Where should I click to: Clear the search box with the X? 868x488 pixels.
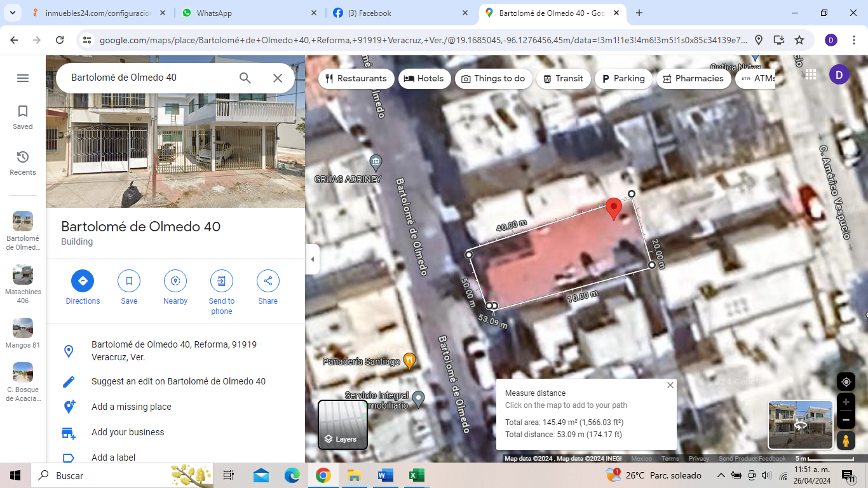coord(278,78)
